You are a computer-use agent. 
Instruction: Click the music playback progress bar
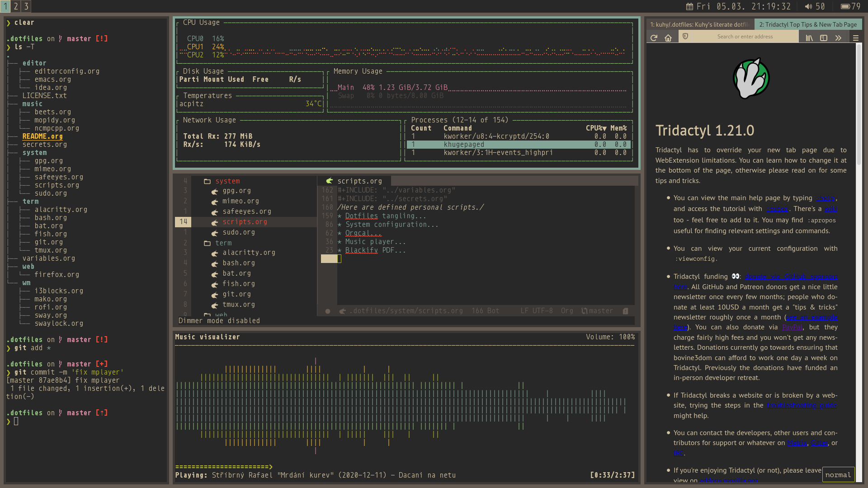224,467
